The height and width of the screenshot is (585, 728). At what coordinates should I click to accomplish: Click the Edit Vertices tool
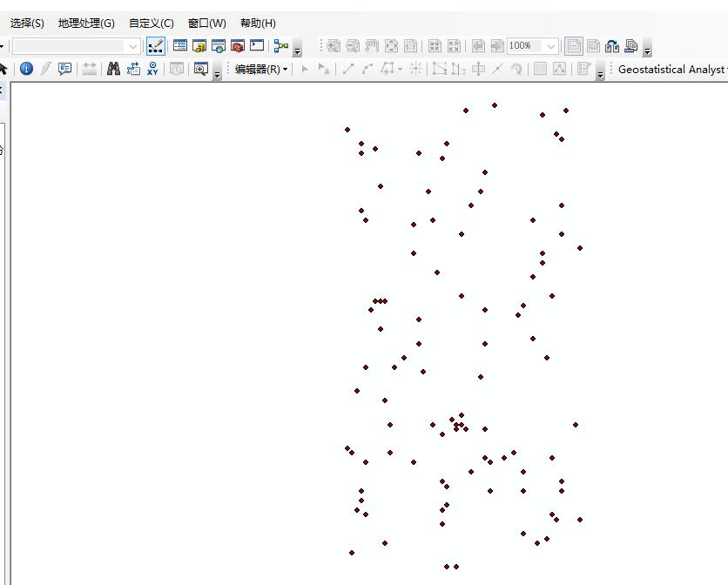coord(439,69)
